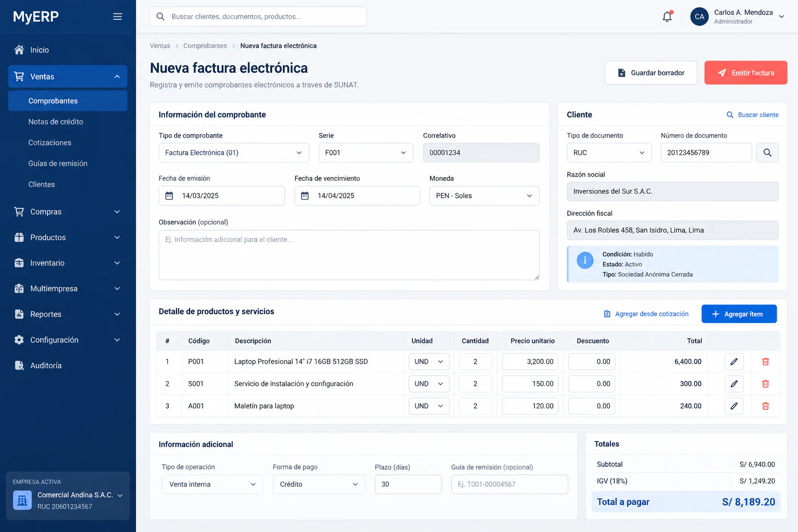Click the Agregar desde cotización link

click(646, 314)
